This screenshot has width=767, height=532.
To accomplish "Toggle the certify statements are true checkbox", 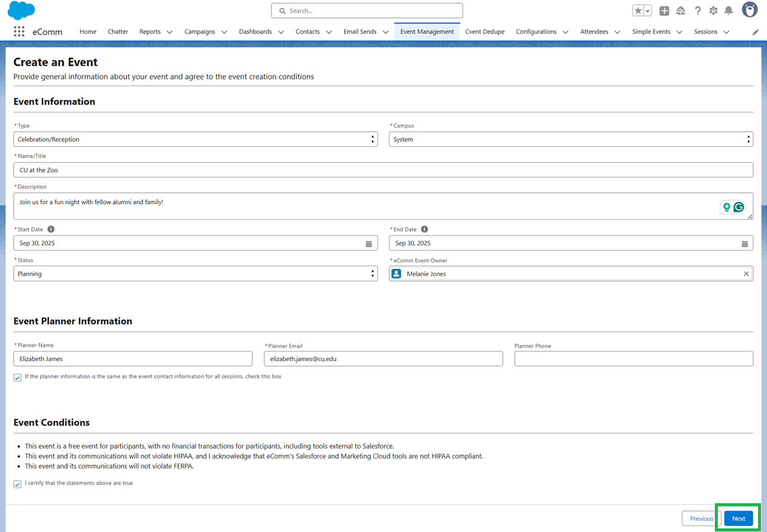I will [x=17, y=484].
